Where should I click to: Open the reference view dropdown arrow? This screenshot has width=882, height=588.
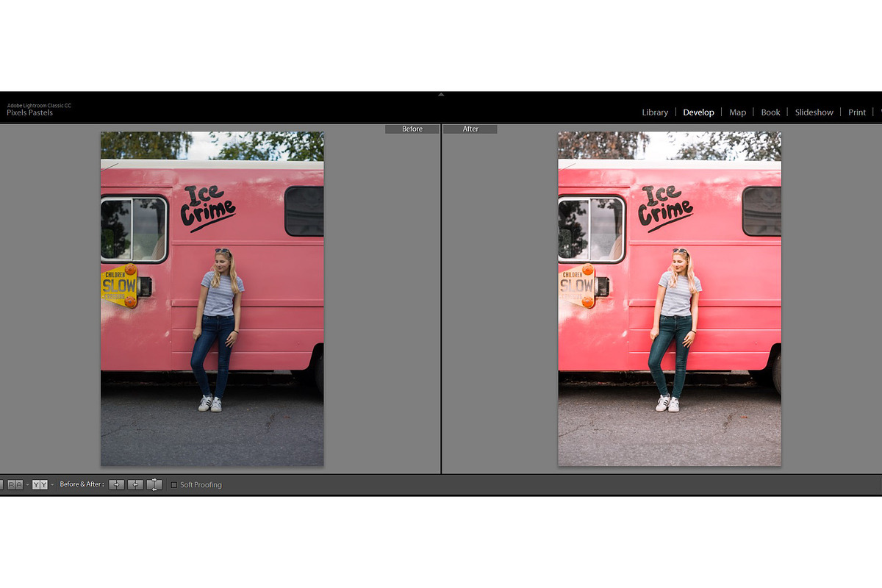pyautogui.click(x=27, y=485)
